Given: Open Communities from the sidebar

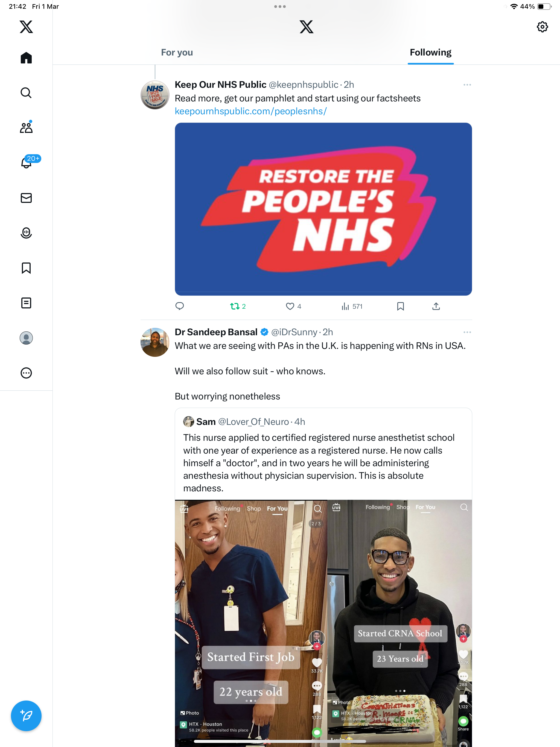Looking at the screenshot, I should coord(26,127).
